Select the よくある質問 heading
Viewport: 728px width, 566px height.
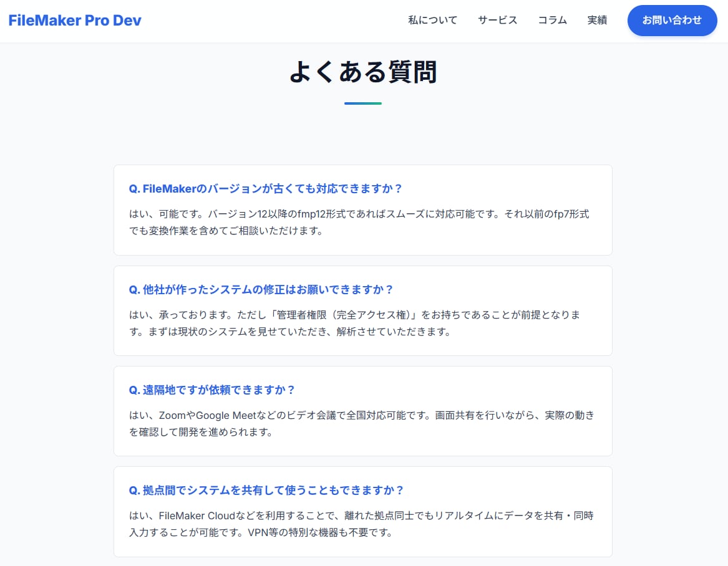coord(363,72)
